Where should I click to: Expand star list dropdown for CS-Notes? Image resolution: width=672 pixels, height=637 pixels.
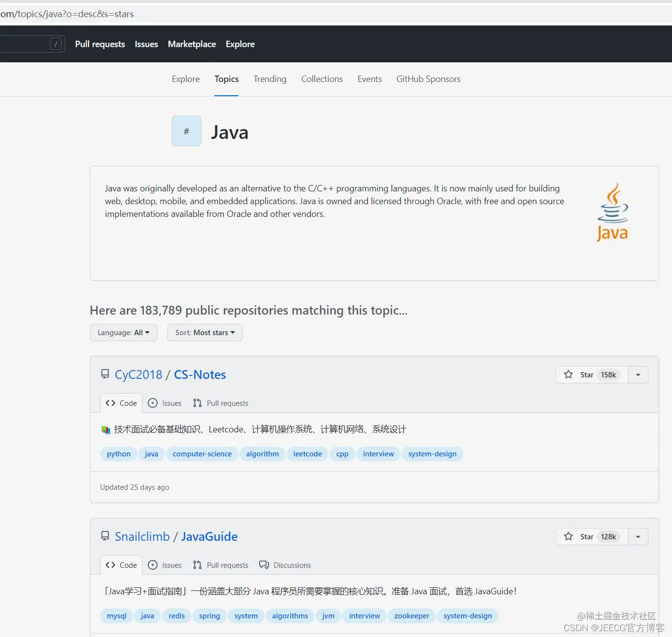[638, 375]
